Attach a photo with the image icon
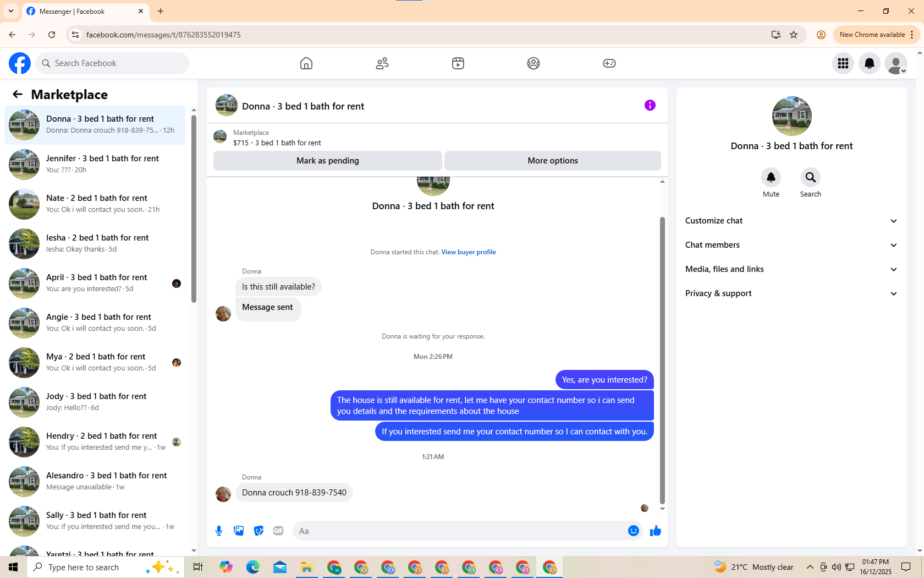 (239, 531)
